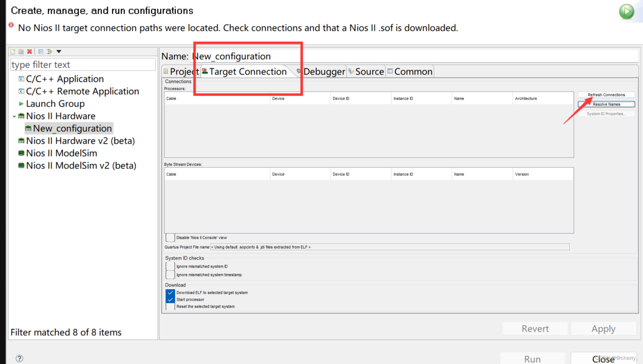
Task: Click the Apply button
Action: click(x=604, y=328)
